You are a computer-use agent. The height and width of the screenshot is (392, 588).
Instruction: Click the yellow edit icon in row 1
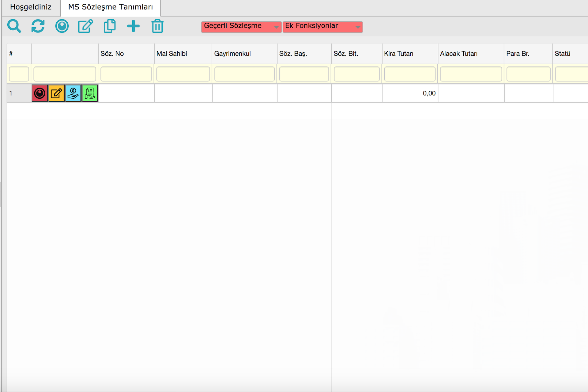(56, 93)
